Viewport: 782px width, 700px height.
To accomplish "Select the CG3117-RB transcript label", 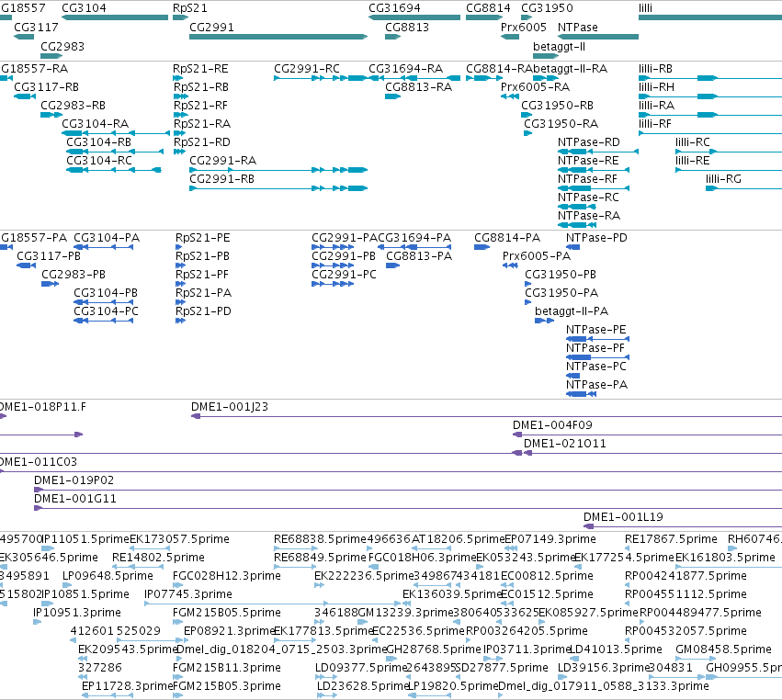I will pyautogui.click(x=46, y=87).
